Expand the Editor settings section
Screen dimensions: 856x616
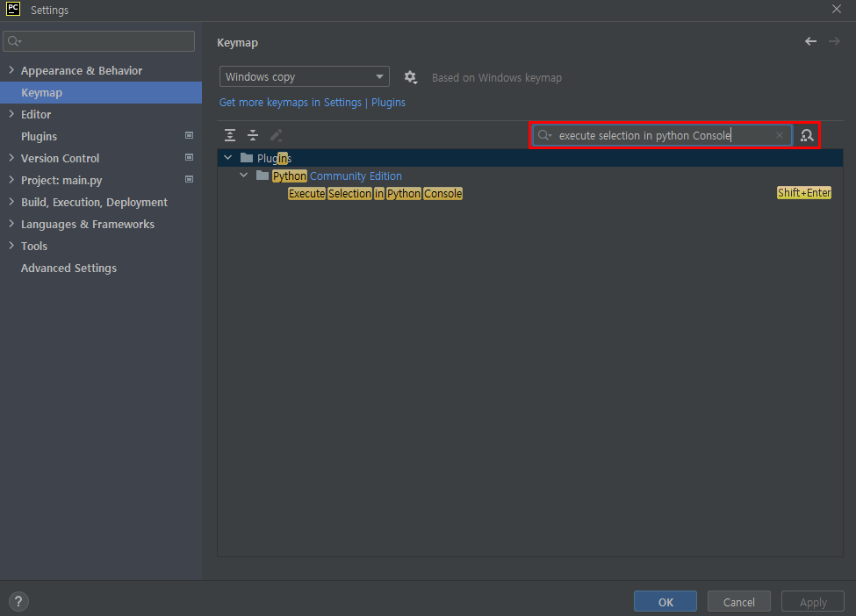coord(11,113)
